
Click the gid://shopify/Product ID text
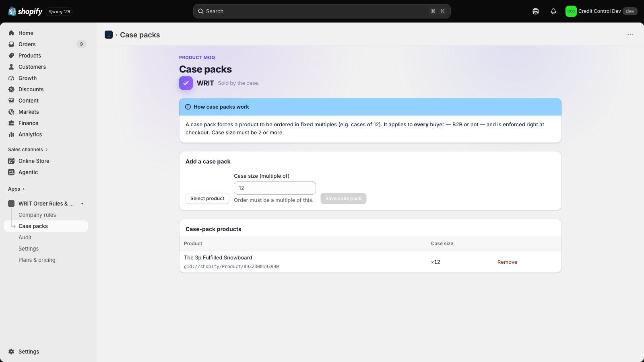point(231,267)
